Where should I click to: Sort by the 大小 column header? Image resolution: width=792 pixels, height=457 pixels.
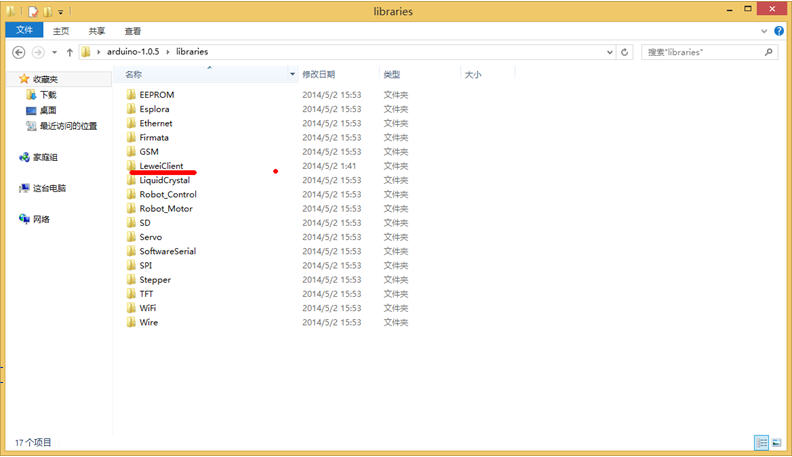point(473,74)
